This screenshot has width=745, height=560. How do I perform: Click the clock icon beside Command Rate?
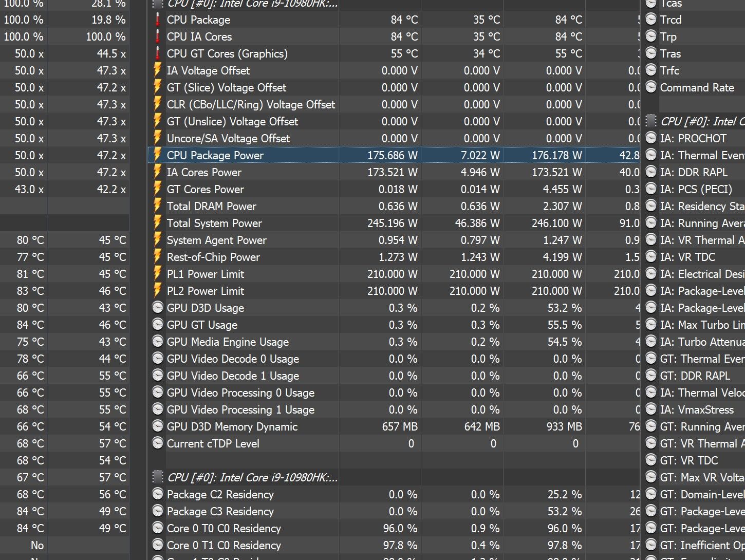tap(651, 87)
